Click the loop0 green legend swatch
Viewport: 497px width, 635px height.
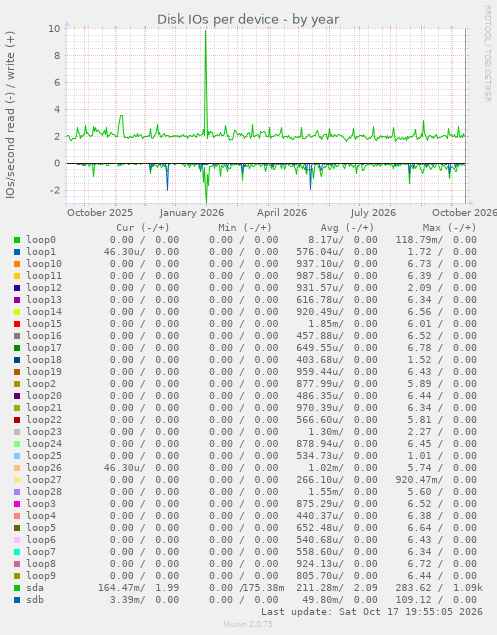[x=17, y=240]
